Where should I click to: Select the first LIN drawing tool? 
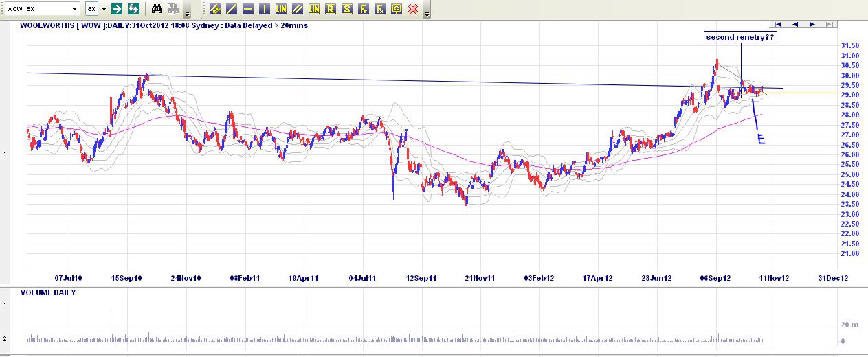click(281, 9)
